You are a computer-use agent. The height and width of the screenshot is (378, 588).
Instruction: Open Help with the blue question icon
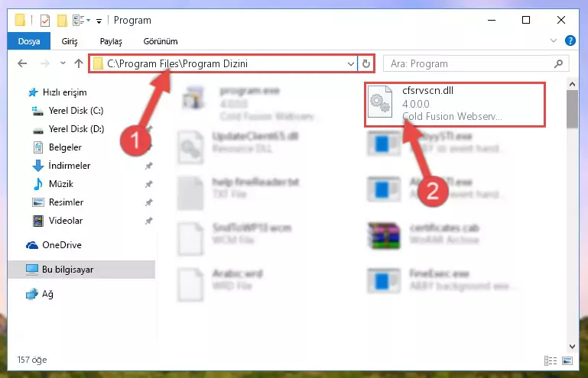570,40
